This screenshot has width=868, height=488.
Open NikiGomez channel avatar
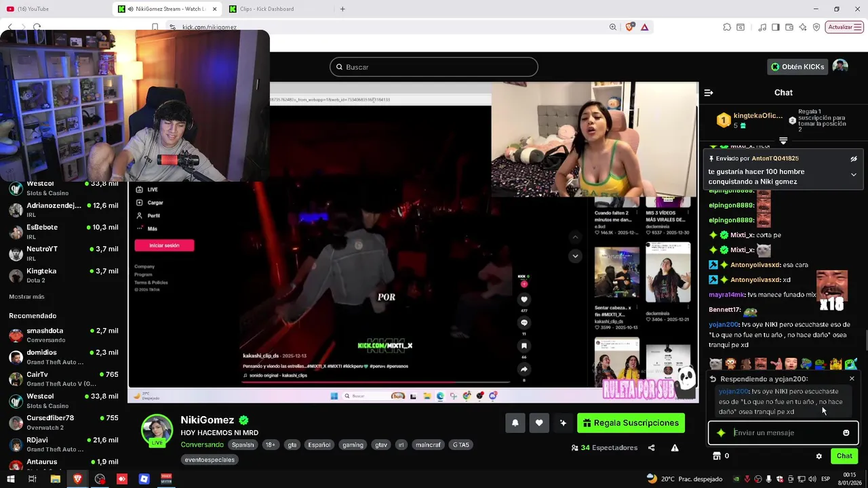click(157, 430)
